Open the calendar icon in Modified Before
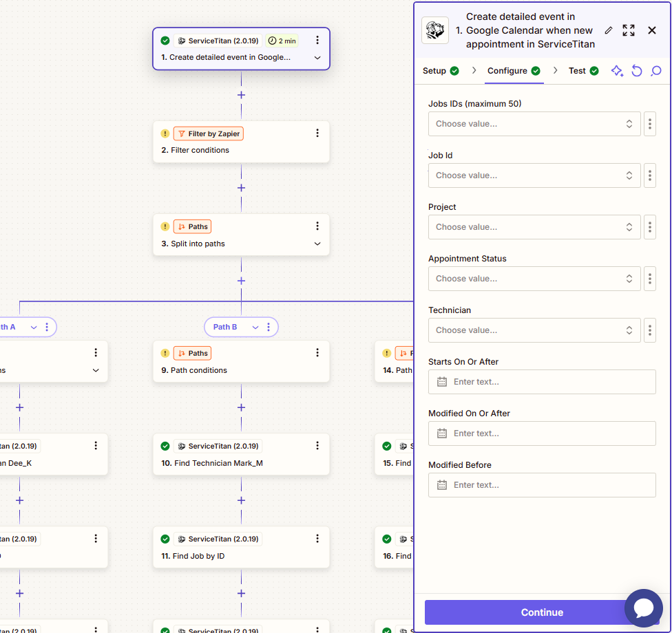Viewport: 672px width, 633px height. click(442, 485)
